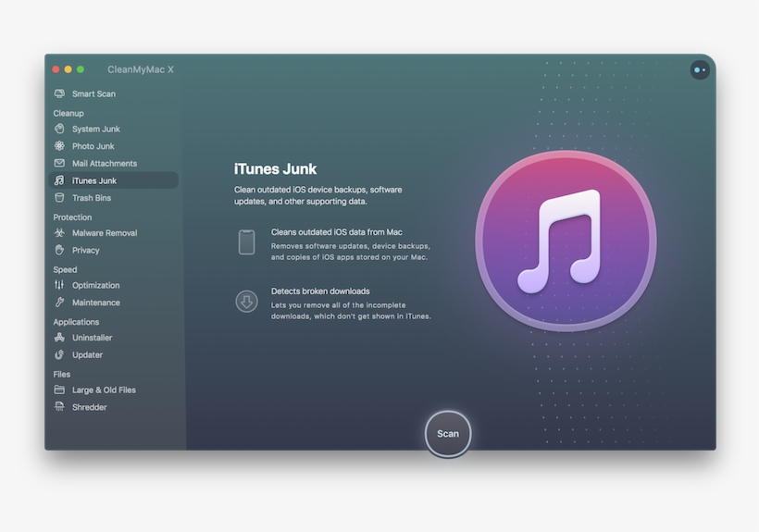Screen dimensions: 759x532
Task: Click the Updater arrow icon
Action: 59,354
